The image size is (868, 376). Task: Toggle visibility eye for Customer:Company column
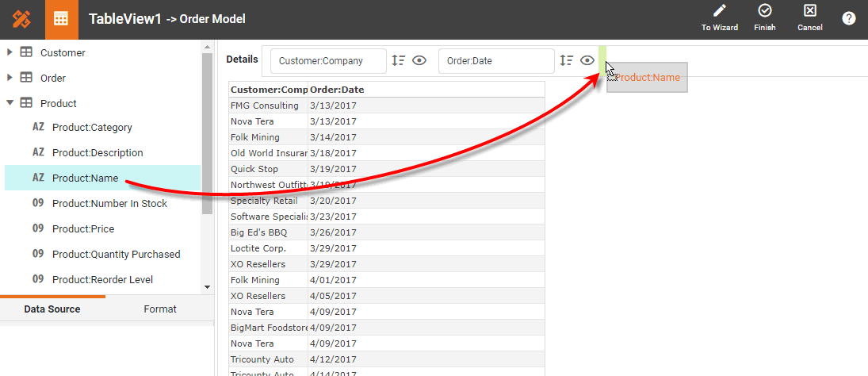tap(419, 60)
